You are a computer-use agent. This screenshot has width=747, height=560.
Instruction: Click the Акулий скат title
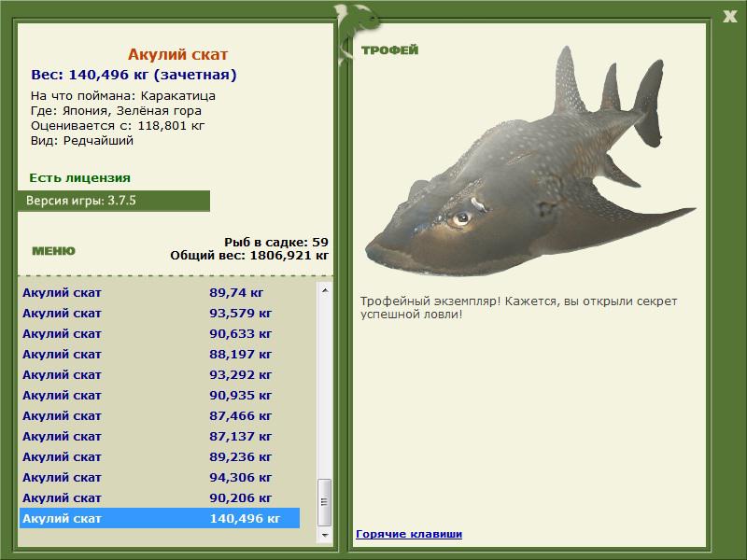[177, 54]
